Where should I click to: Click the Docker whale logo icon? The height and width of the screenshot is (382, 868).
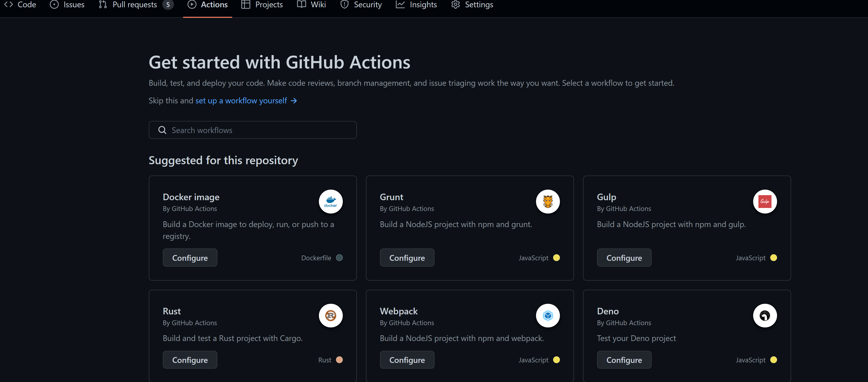[x=330, y=201]
